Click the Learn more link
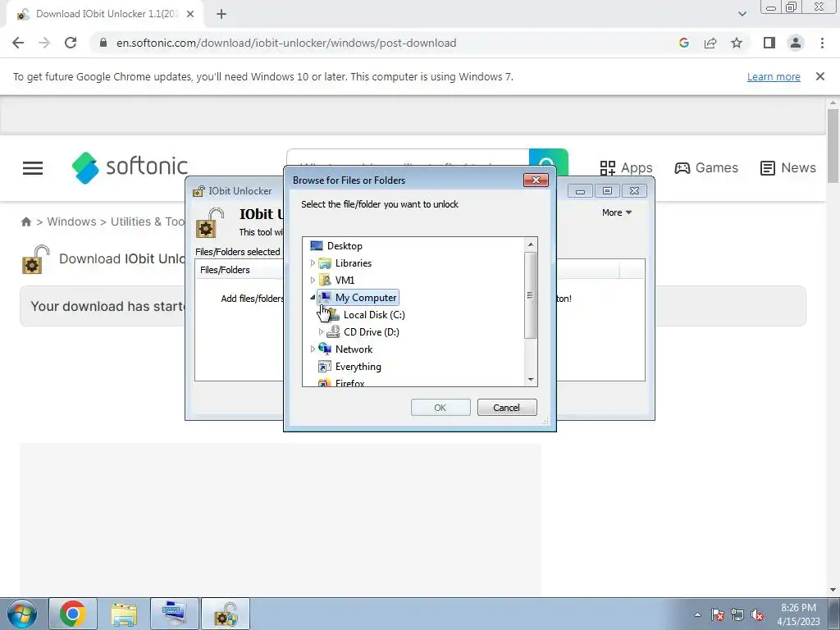The height and width of the screenshot is (630, 840). 774,76
